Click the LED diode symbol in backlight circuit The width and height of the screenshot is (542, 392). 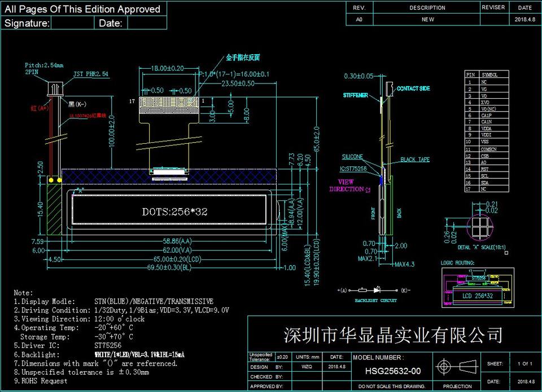[377, 290]
